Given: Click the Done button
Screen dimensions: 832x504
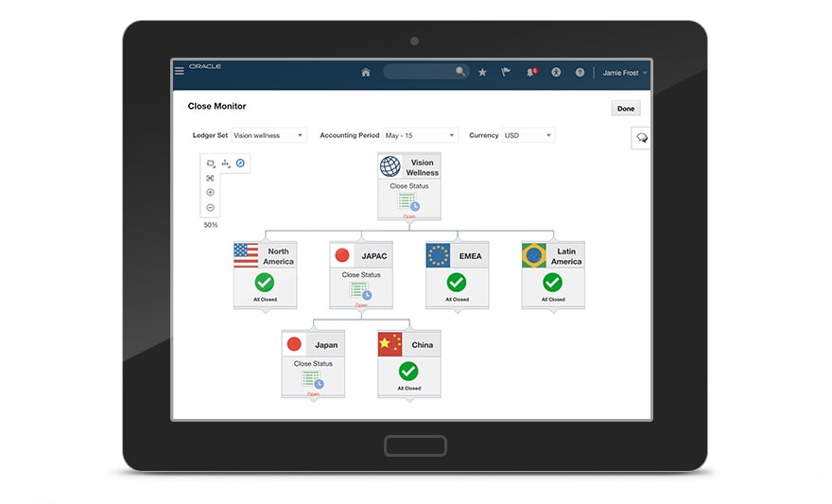Looking at the screenshot, I should 626,108.
